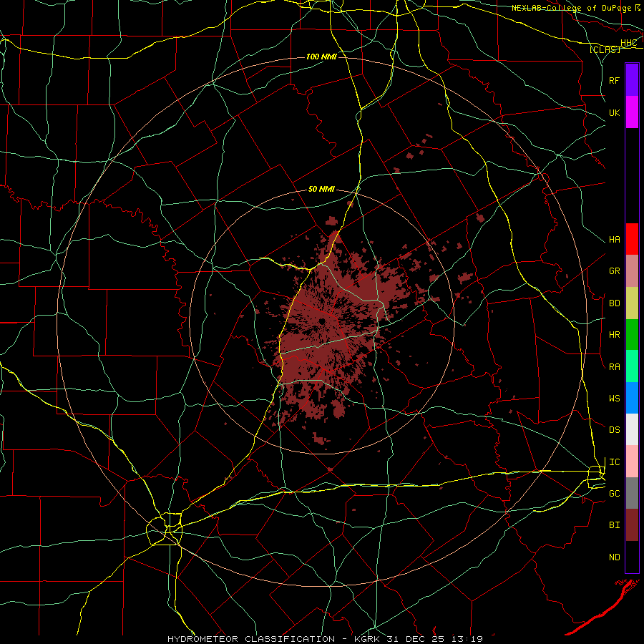Click the 50 NMI range ring label
The image size is (644, 644).
[x=321, y=189]
